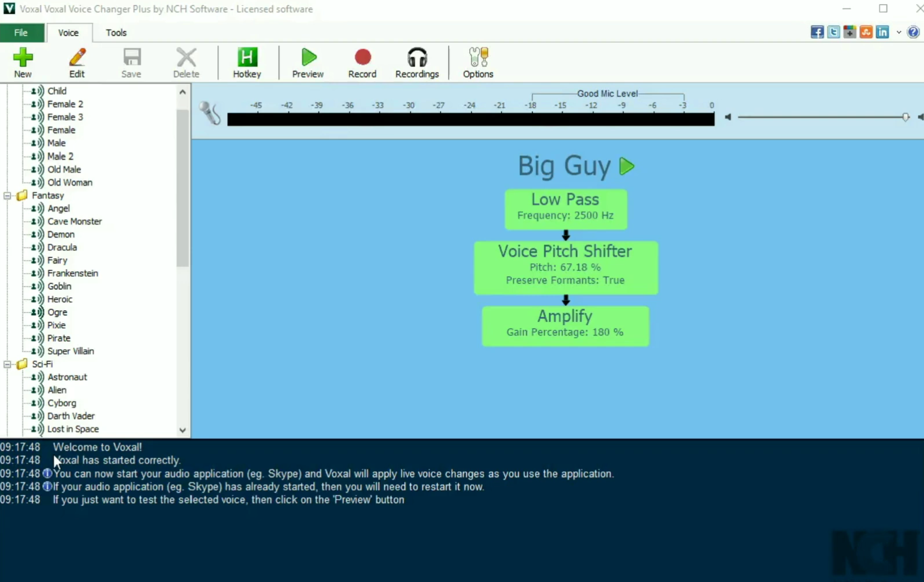This screenshot has width=924, height=582.
Task: Select the Cave Monster voice
Action: pyautogui.click(x=75, y=222)
